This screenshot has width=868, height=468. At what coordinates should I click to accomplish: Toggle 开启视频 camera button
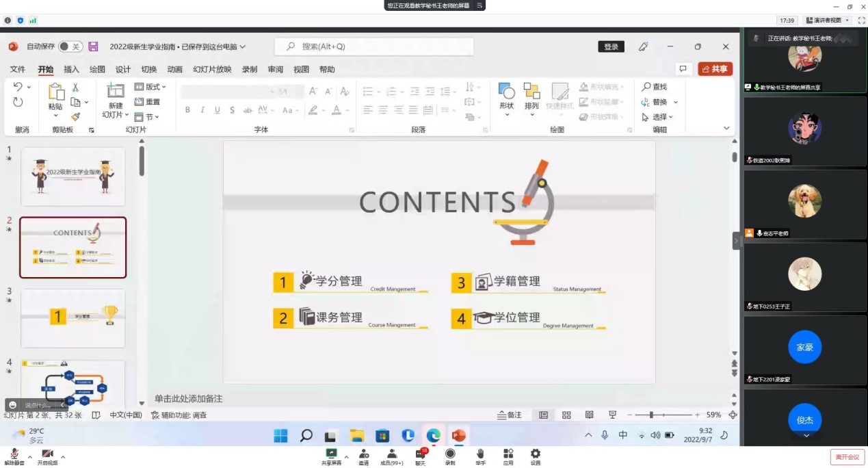pyautogui.click(x=47, y=456)
